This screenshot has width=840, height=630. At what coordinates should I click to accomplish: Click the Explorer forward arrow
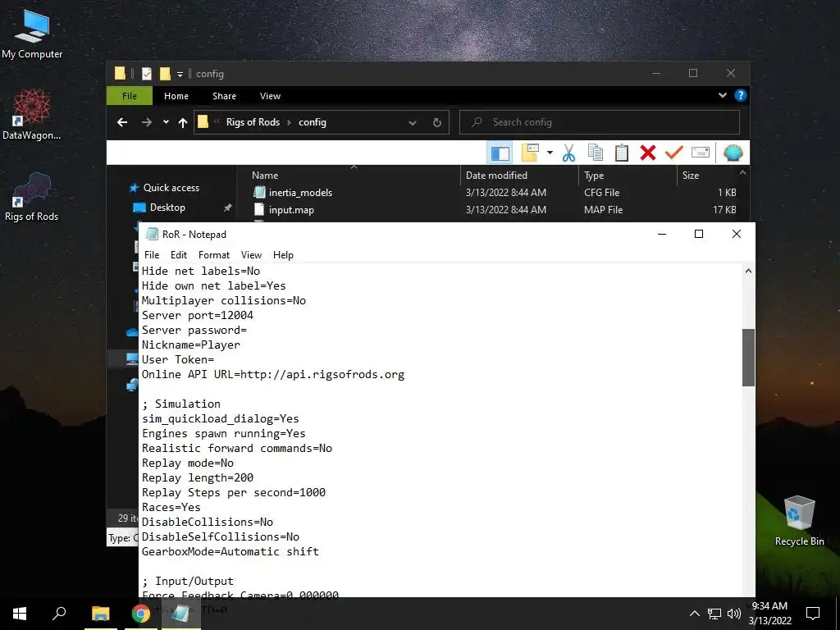[x=146, y=123]
